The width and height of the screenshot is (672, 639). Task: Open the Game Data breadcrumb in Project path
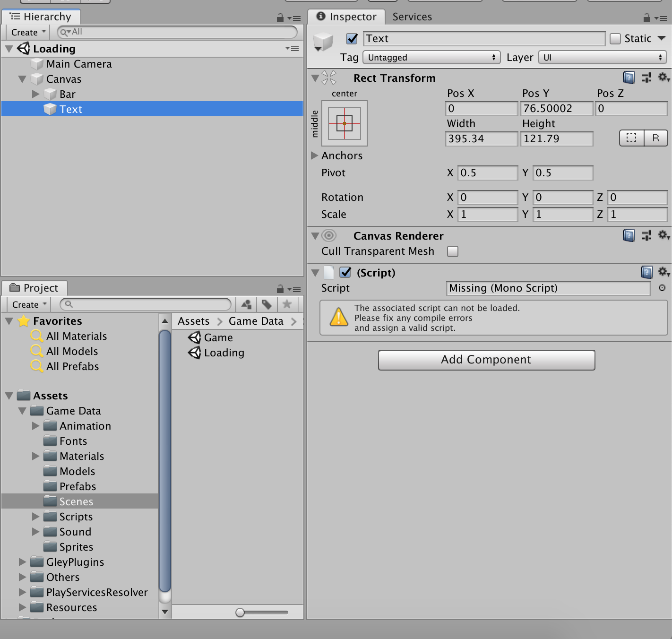[256, 321]
